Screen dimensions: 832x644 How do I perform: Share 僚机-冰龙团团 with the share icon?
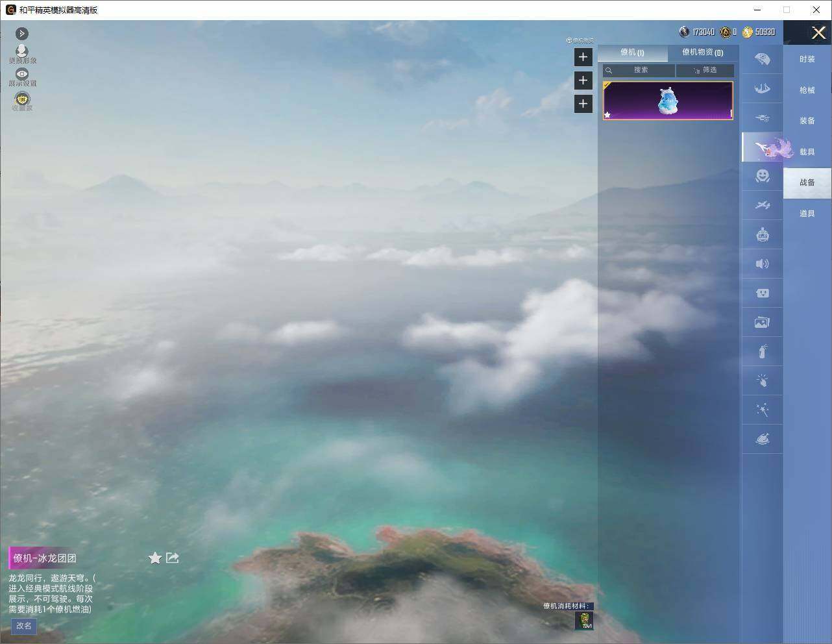coord(173,558)
